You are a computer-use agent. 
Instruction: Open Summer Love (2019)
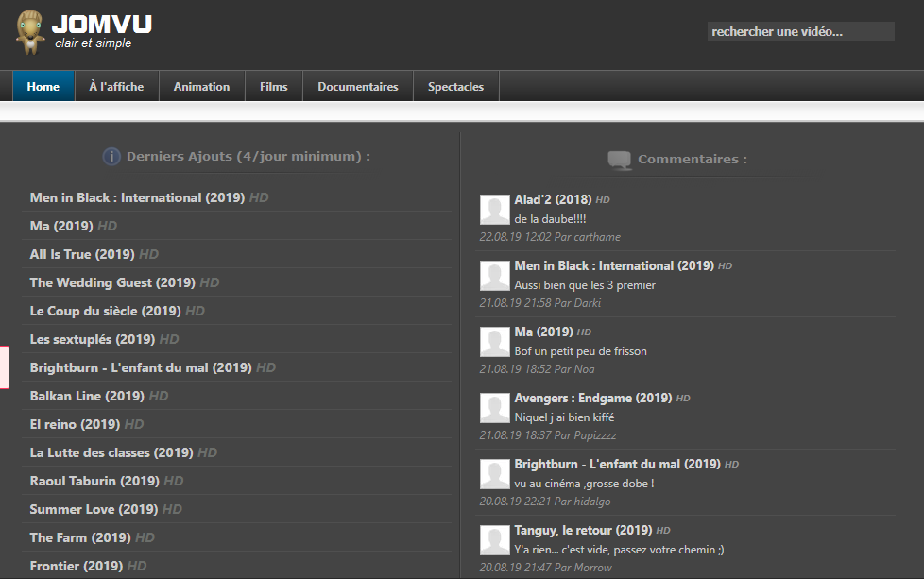tap(94, 509)
